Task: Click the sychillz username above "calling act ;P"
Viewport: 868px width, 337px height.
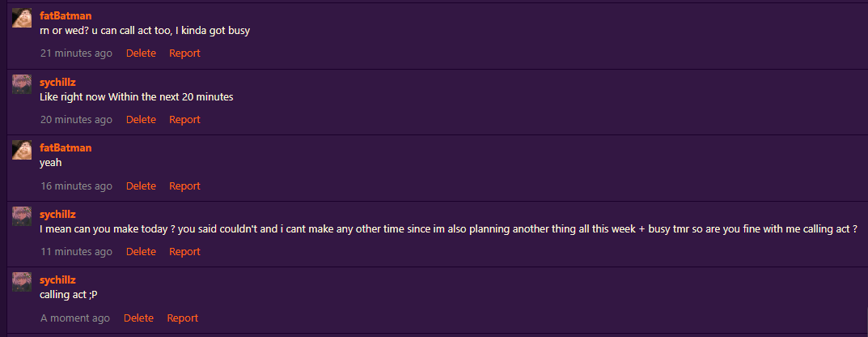Action: coord(57,280)
